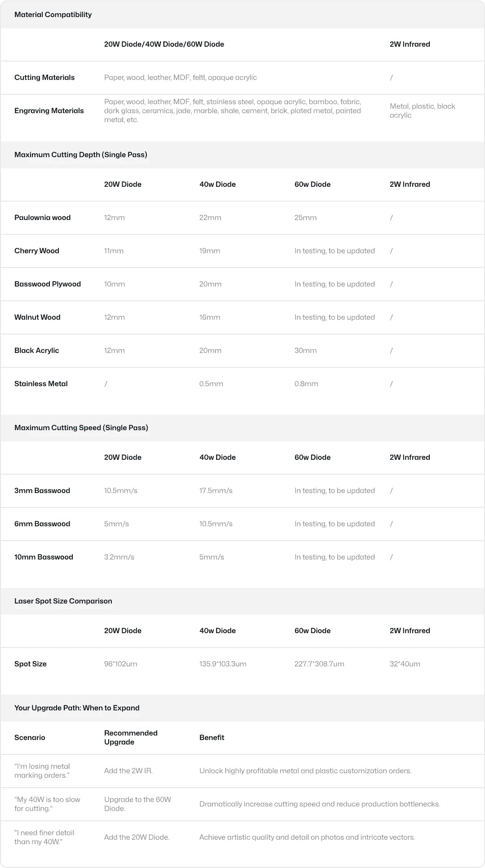Select the 3mm Basswood row label

(x=42, y=490)
